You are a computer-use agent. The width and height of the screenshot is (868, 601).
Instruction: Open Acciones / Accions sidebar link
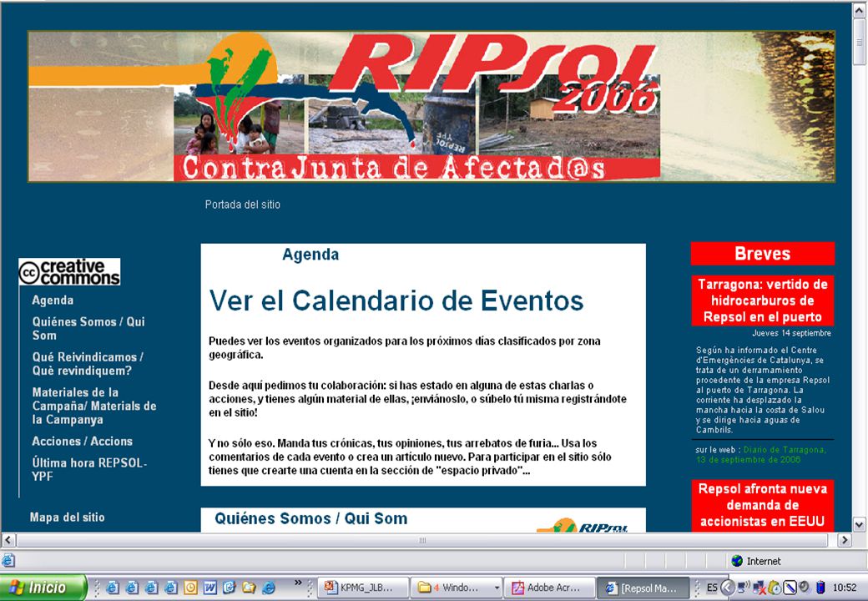(82, 441)
